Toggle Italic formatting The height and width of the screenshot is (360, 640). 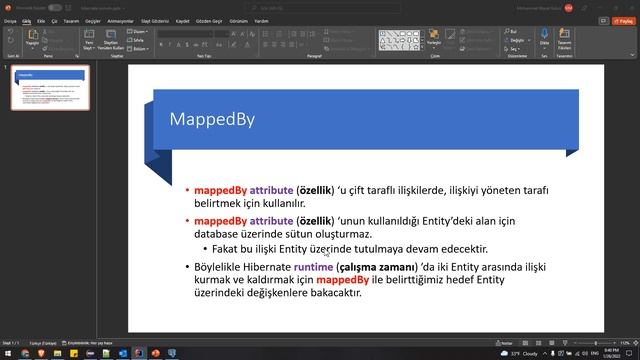click(170, 44)
